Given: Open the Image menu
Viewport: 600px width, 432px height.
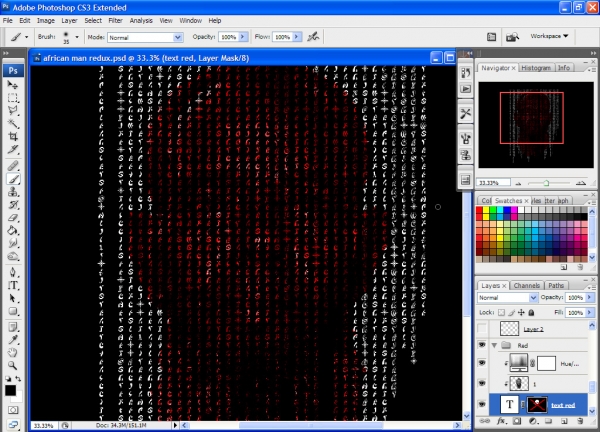Looking at the screenshot, I should pyautogui.click(x=46, y=21).
